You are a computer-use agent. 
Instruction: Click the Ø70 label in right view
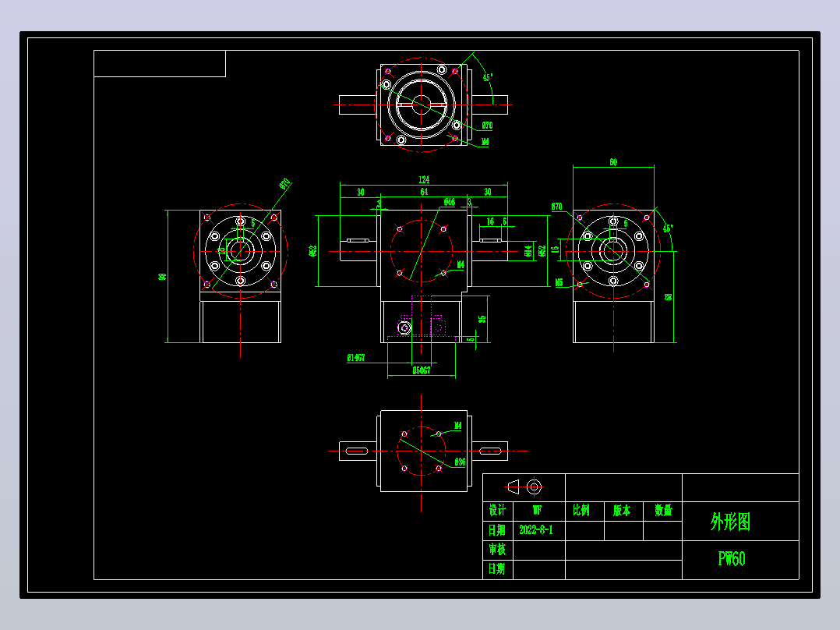(x=556, y=207)
